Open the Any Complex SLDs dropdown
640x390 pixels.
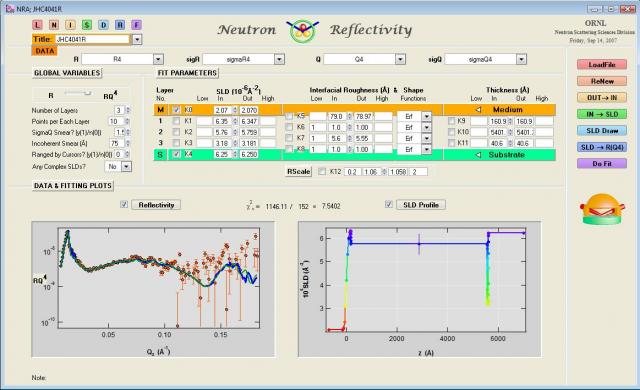tap(127, 166)
